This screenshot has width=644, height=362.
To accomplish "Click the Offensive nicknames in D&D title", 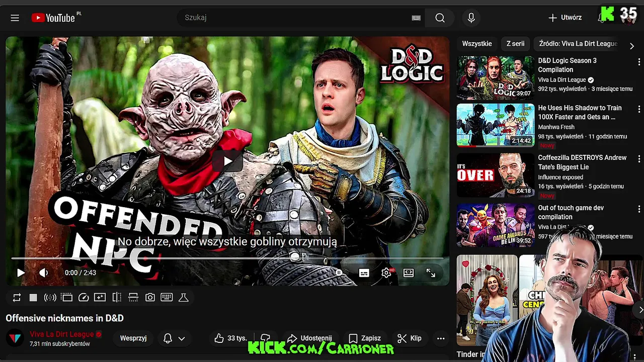I will pos(64,318).
